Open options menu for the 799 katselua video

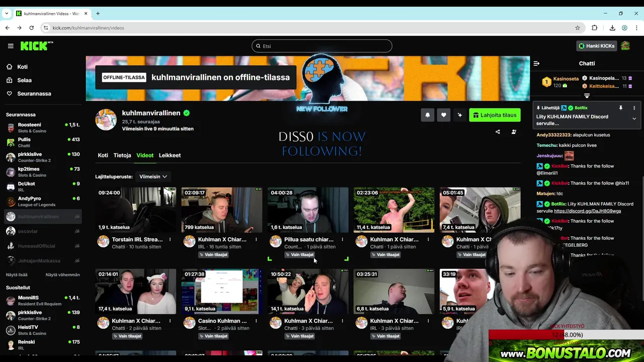click(256, 239)
